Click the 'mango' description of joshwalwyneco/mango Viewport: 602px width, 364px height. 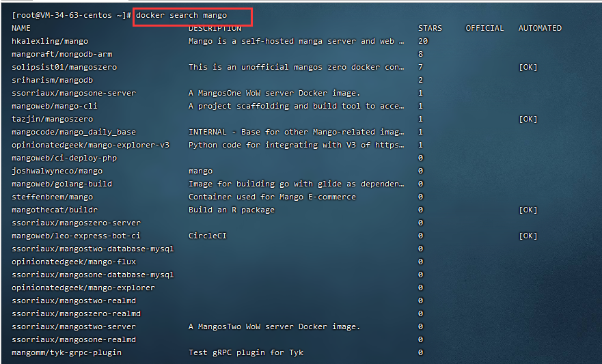point(200,171)
